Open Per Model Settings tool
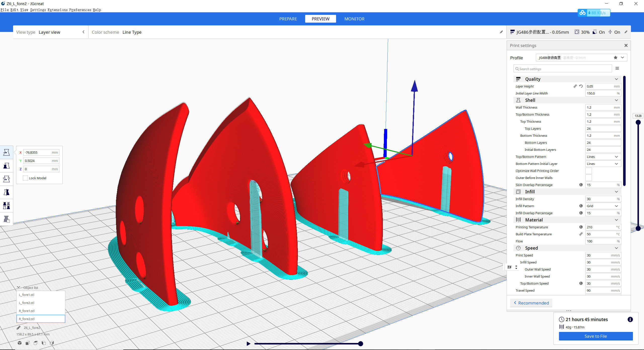 [x=7, y=206]
